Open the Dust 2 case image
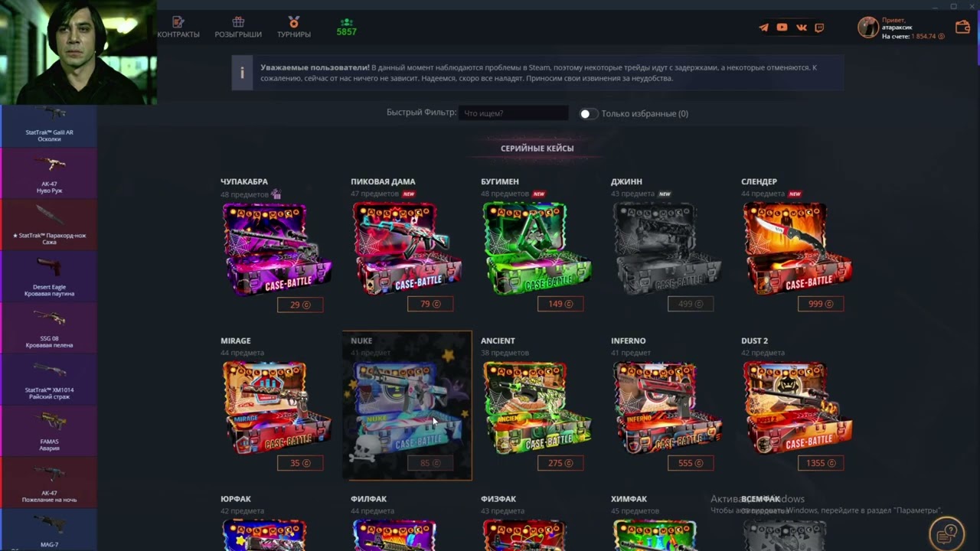Image resolution: width=980 pixels, height=551 pixels. (x=797, y=408)
